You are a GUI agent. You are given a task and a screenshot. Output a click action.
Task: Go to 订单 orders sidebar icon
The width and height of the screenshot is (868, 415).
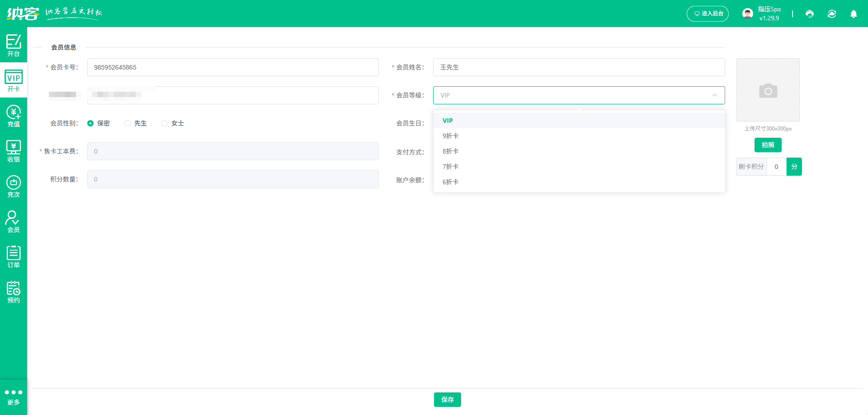click(x=14, y=257)
